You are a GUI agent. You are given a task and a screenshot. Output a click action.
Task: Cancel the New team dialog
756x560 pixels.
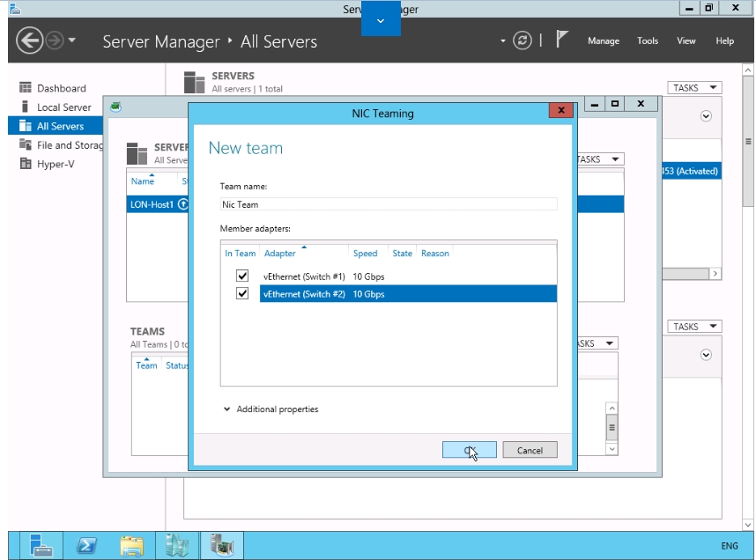tap(530, 450)
